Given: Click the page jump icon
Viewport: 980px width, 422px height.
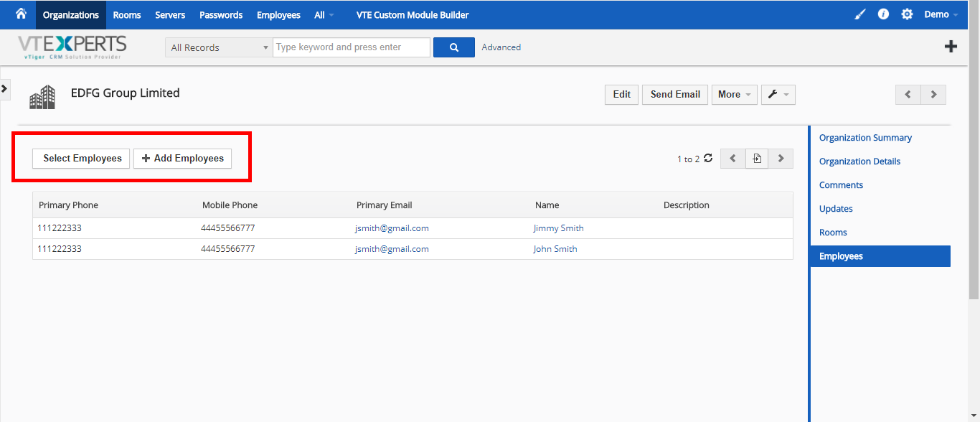Looking at the screenshot, I should pyautogui.click(x=757, y=159).
